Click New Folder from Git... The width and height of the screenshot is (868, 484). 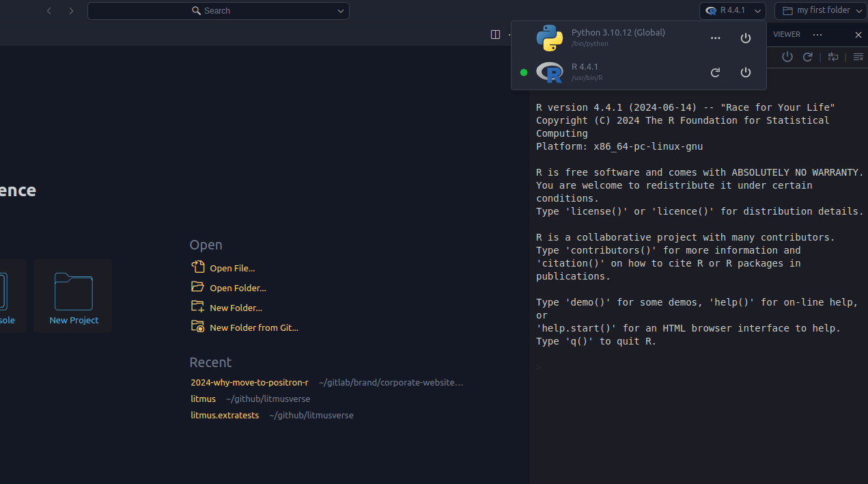click(253, 327)
